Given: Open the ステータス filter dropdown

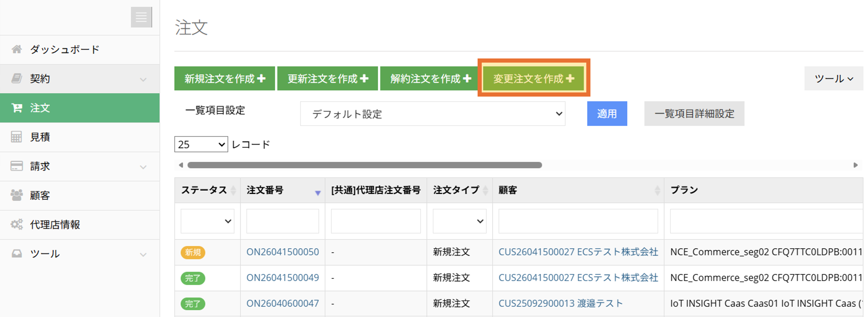Looking at the screenshot, I should [x=208, y=221].
